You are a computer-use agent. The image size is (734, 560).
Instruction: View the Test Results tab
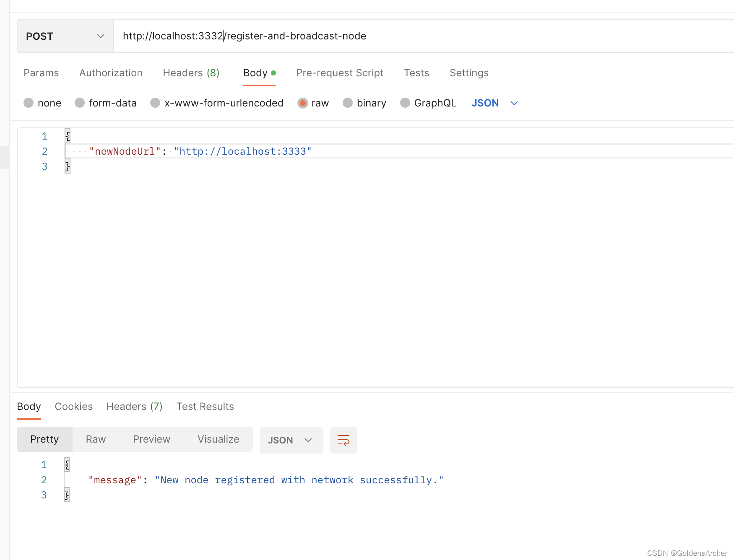[205, 407]
